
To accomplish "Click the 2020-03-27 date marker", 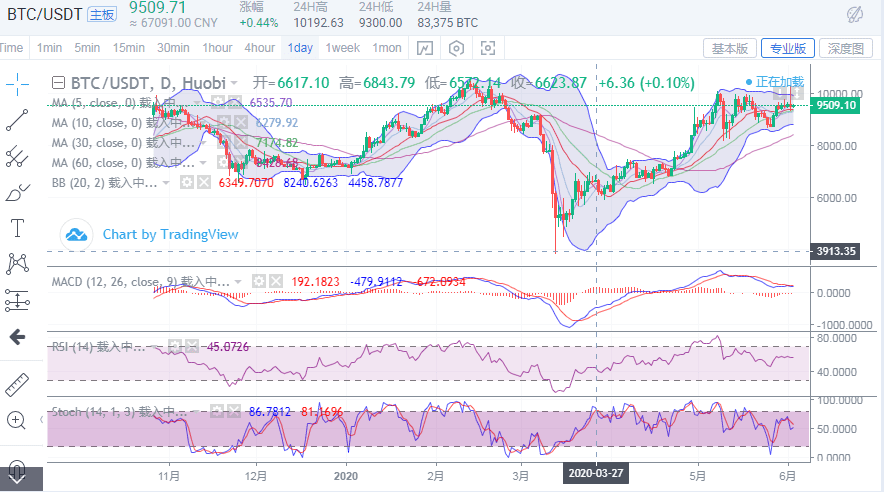I will pos(596,473).
